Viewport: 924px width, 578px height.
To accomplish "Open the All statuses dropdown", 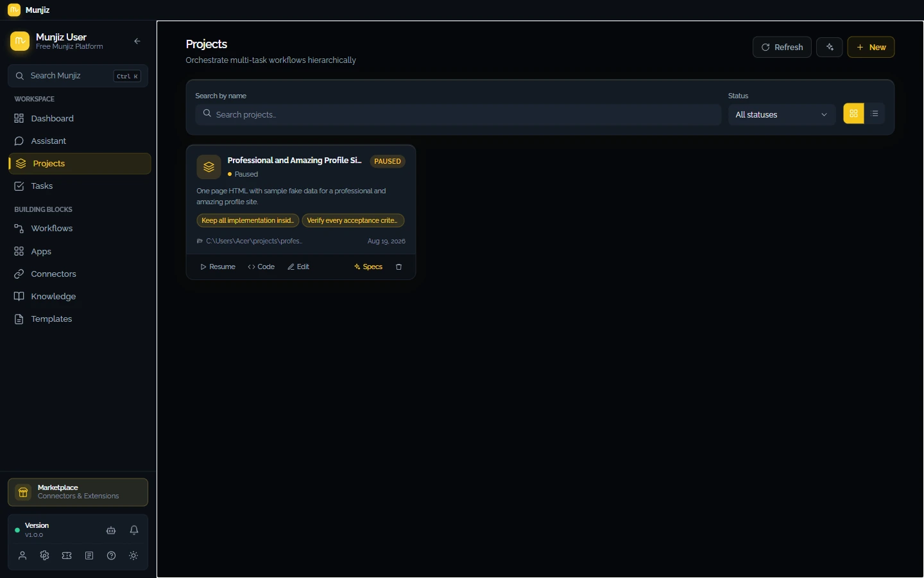I will tap(782, 114).
